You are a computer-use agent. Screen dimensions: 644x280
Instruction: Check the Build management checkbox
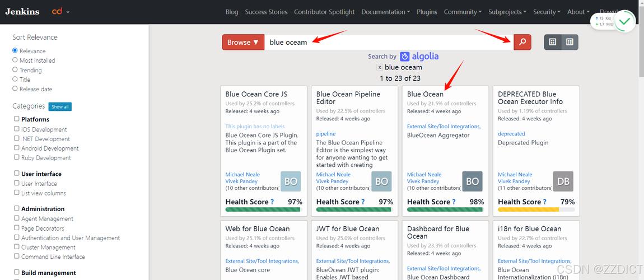[x=16, y=272]
